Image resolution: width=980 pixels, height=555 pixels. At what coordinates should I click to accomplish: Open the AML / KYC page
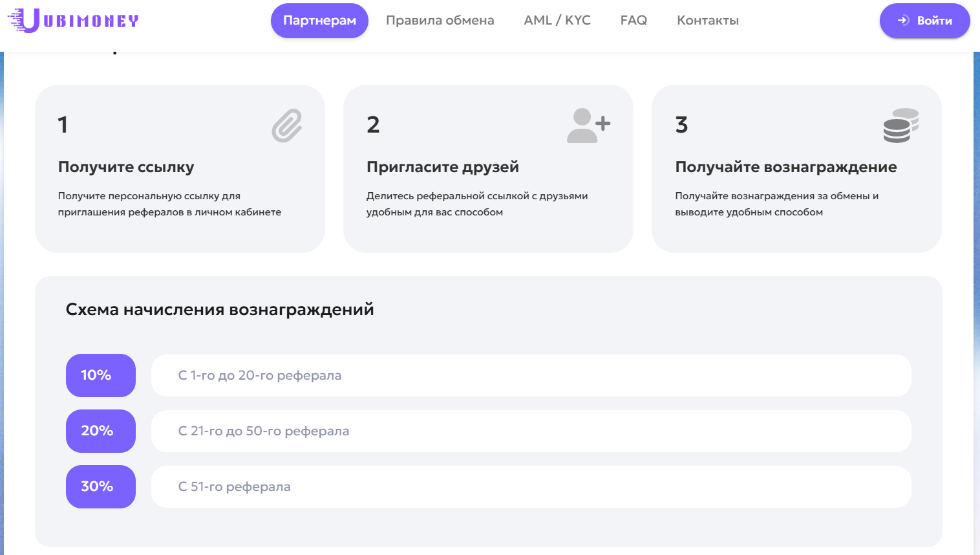pos(557,21)
